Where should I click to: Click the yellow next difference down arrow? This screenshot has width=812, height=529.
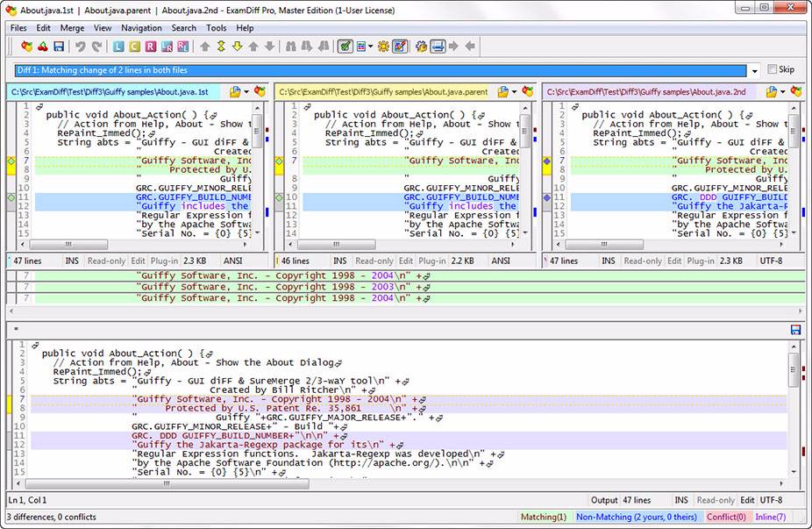237,46
